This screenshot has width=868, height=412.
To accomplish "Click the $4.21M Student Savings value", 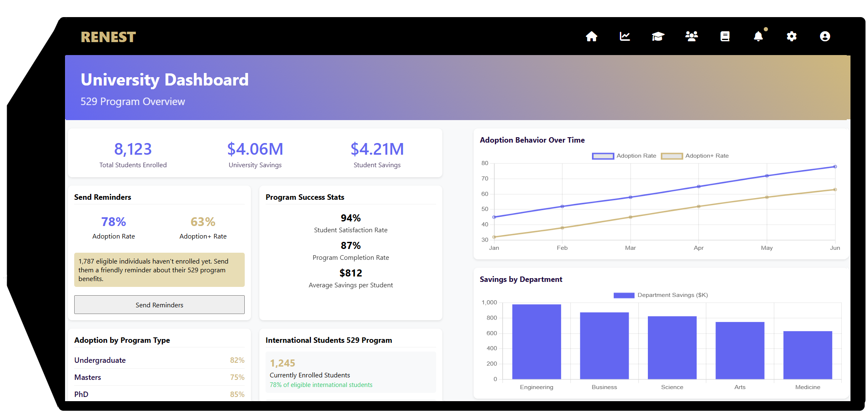I will pyautogui.click(x=377, y=149).
